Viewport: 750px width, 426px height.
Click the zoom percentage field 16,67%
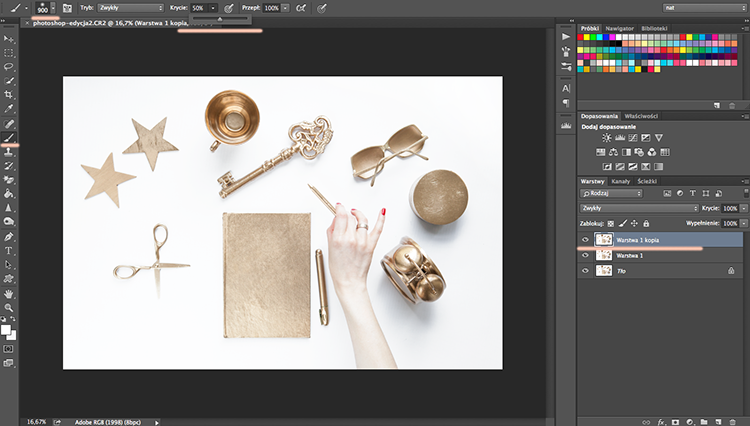[36, 422]
